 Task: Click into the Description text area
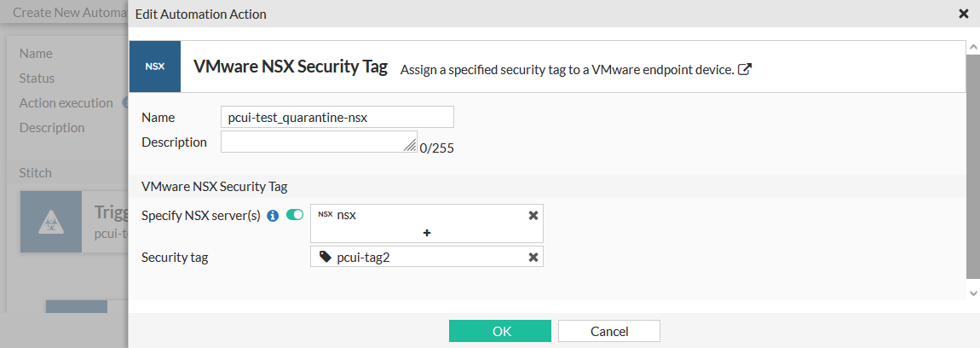coord(315,142)
